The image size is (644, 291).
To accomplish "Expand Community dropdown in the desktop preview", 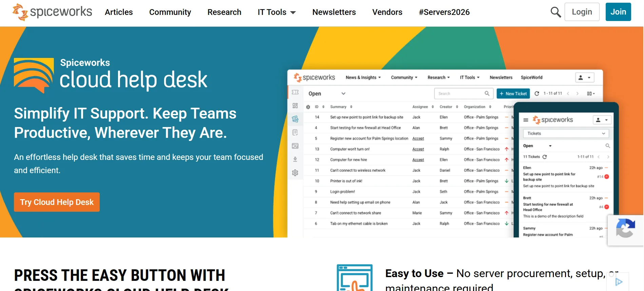I will (x=404, y=78).
